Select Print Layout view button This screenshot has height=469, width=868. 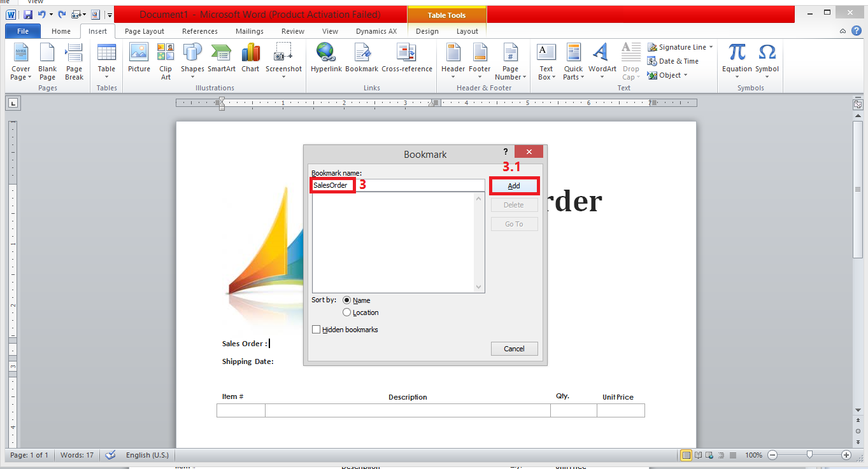[x=687, y=455]
